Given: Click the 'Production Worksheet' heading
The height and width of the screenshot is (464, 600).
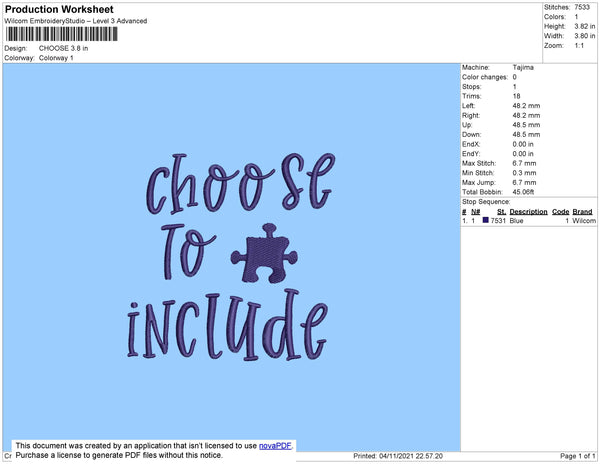Looking at the screenshot, I should click(59, 9).
